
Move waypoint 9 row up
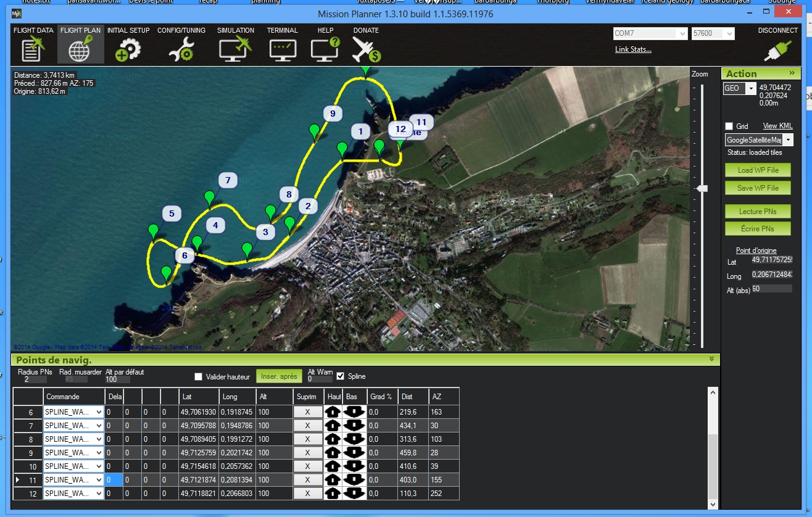coord(333,453)
